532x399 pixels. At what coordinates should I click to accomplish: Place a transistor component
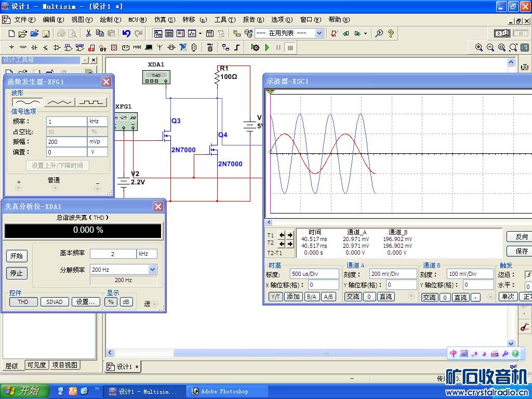[46, 47]
